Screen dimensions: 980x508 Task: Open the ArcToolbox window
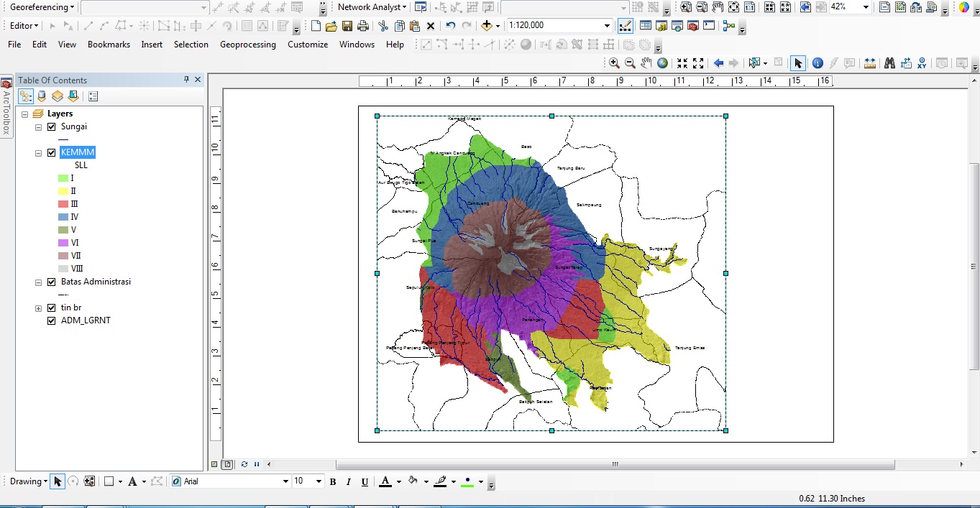pyautogui.click(x=6, y=104)
